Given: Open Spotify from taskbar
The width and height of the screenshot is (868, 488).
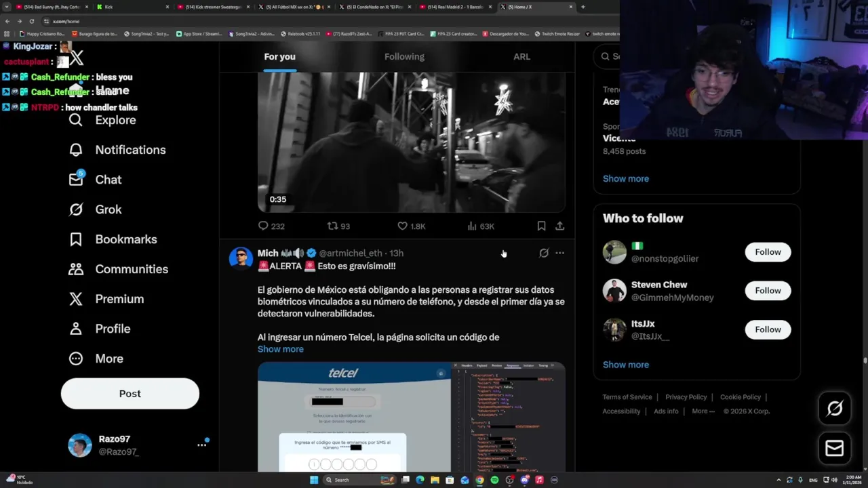Looking at the screenshot, I should point(494,480).
